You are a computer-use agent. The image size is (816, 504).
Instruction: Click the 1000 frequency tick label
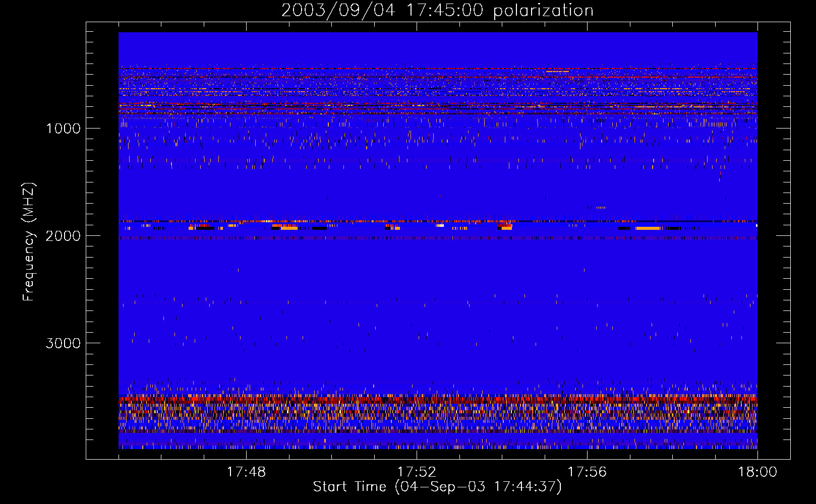(63, 129)
